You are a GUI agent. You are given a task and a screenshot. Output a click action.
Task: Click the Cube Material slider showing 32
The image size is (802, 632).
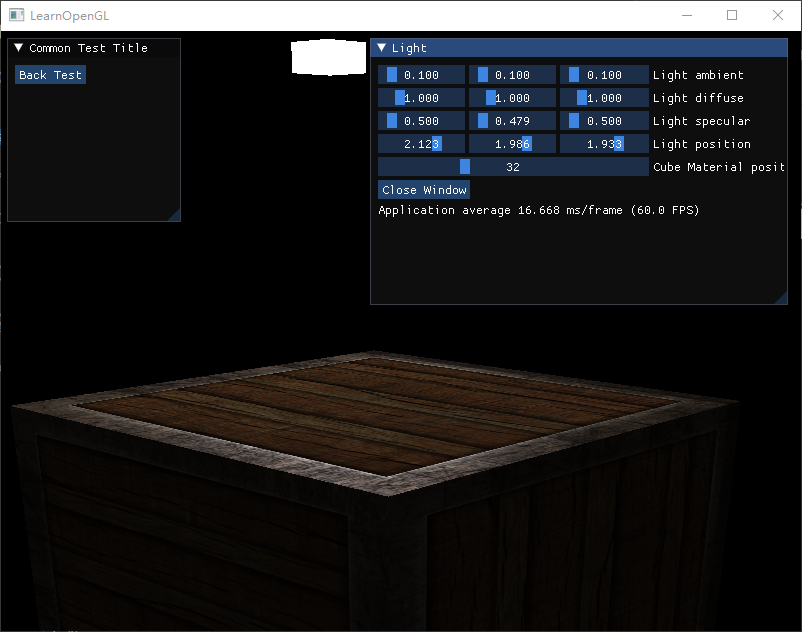[513, 167]
